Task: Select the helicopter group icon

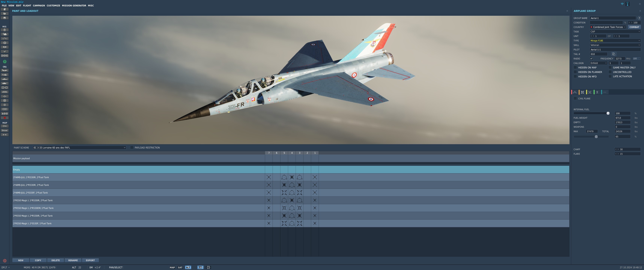Action: (4, 75)
